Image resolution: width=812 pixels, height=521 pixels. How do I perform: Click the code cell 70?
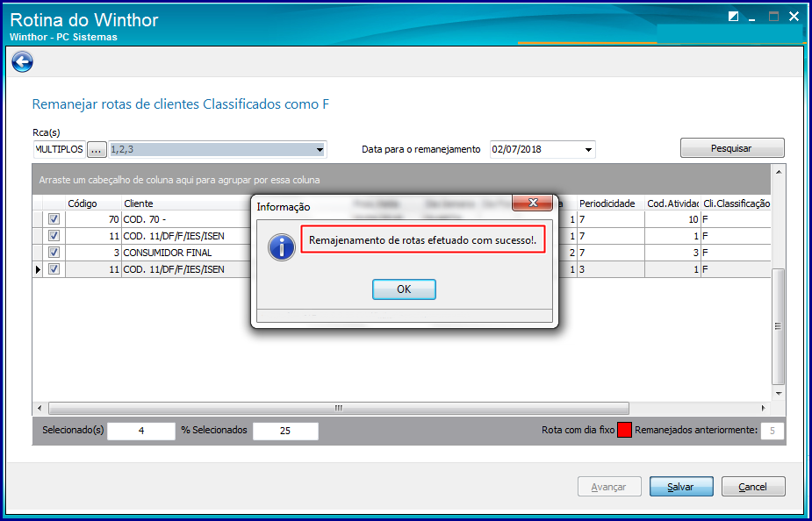(x=93, y=220)
